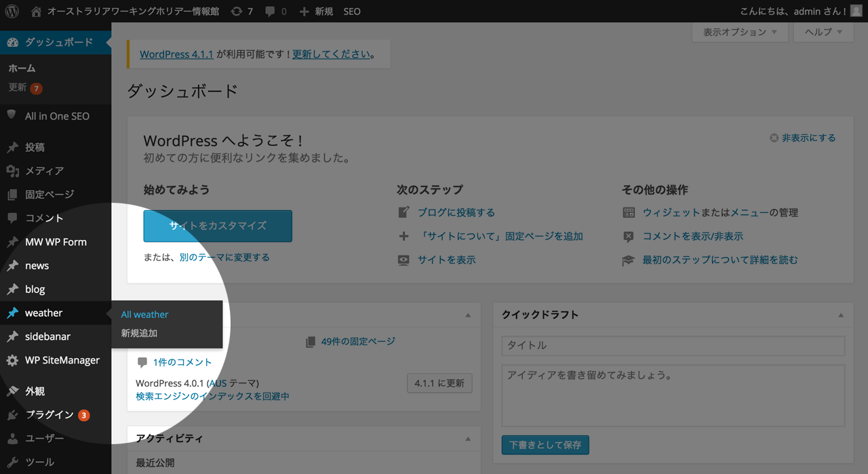Click the edit icon beside ブログに投稿する
Image resolution: width=868 pixels, height=474 pixels.
[x=403, y=212]
